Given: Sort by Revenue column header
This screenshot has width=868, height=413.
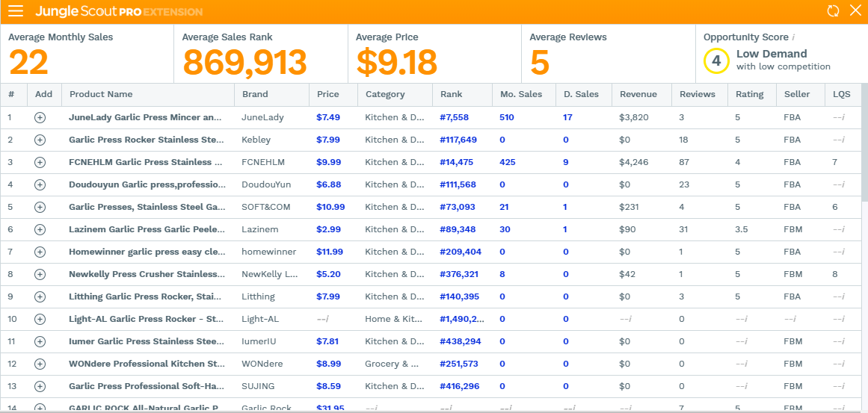Looking at the screenshot, I should [638, 95].
